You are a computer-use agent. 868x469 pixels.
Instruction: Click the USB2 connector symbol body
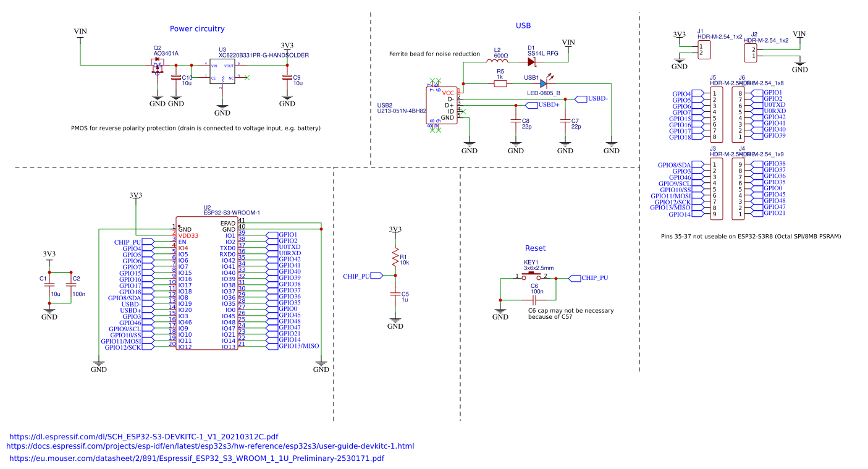442,106
